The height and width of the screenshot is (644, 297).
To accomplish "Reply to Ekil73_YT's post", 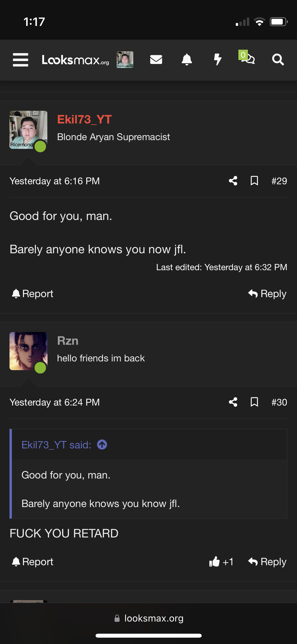I will coord(267,294).
